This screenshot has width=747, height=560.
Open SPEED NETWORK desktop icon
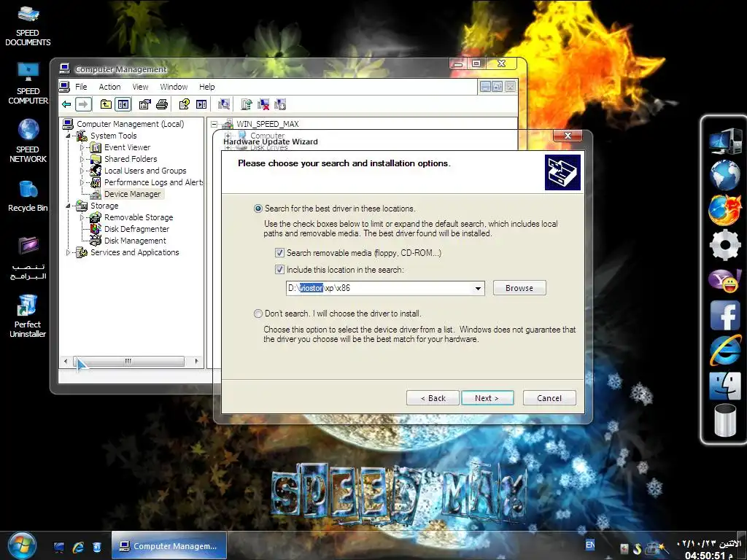point(28,141)
